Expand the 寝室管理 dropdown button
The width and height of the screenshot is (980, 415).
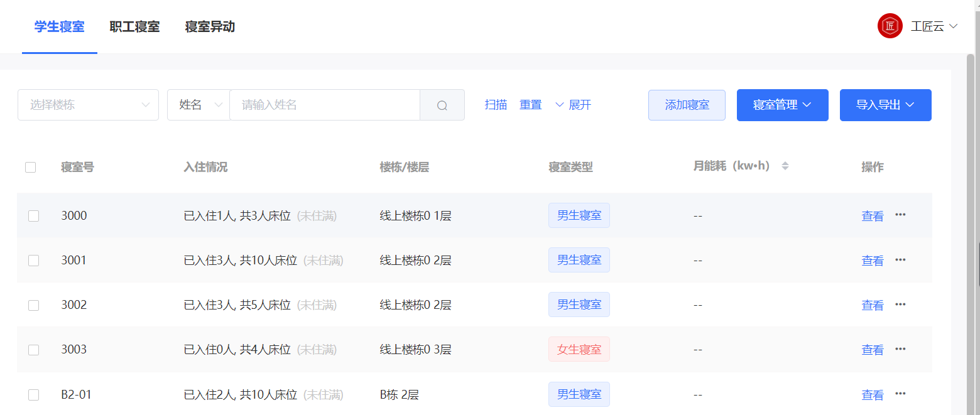(782, 105)
